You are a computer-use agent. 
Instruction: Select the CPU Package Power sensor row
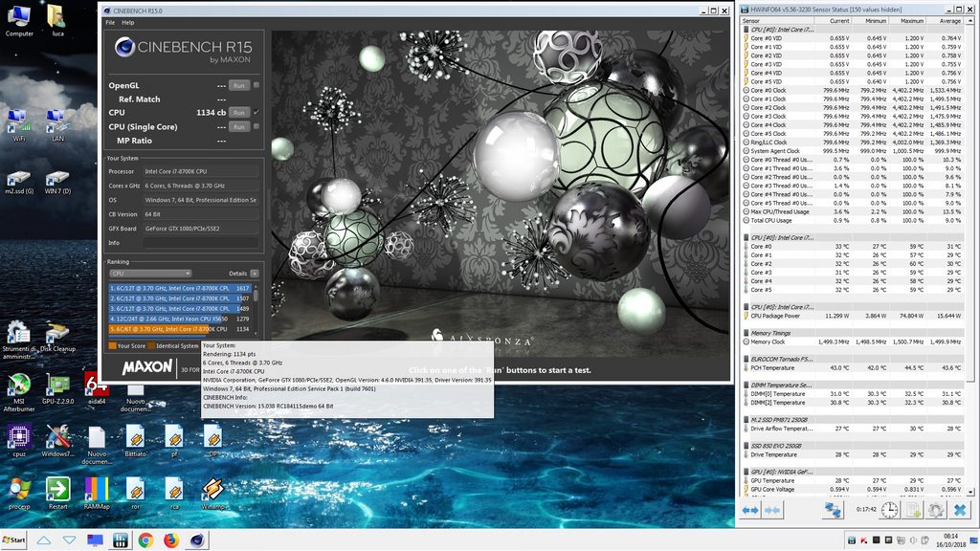[x=853, y=316]
